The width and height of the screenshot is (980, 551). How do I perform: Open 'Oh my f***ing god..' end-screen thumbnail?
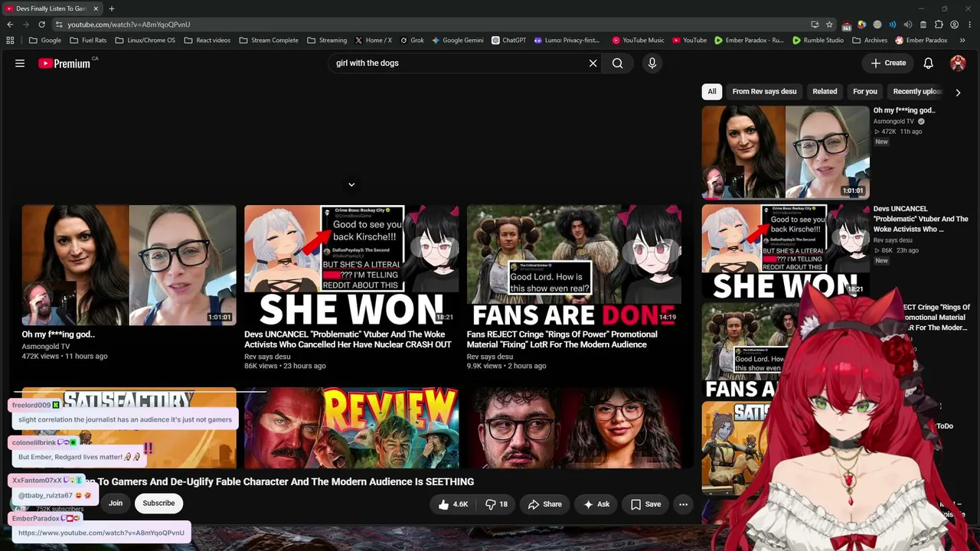[x=129, y=265]
